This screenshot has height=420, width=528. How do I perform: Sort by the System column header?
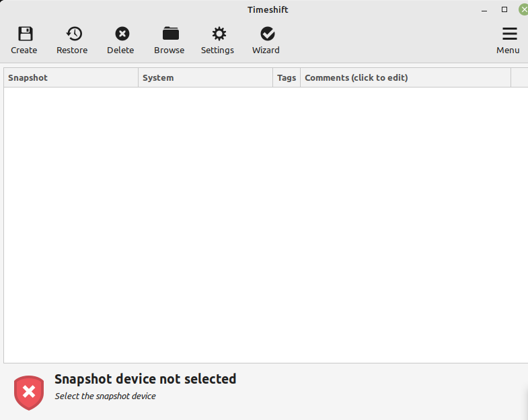point(205,77)
